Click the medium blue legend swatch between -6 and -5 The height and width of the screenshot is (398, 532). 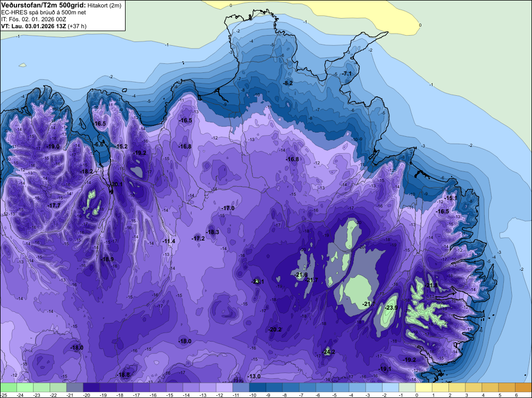click(324, 387)
